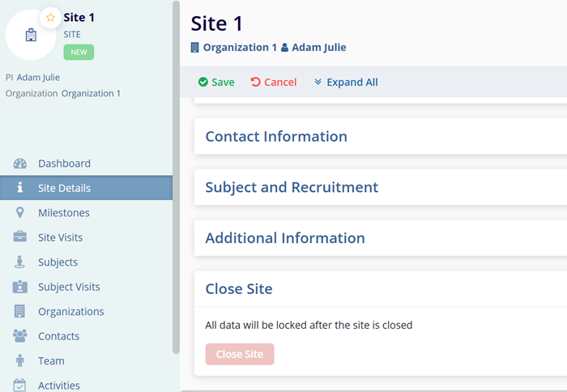Save the site changes
567x392 pixels.
[216, 83]
